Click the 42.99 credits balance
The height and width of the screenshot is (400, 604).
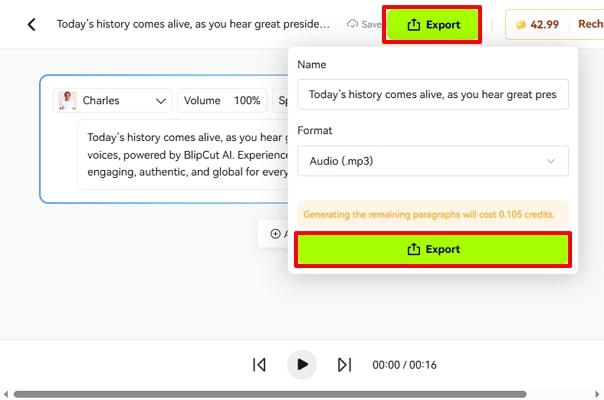(x=537, y=25)
